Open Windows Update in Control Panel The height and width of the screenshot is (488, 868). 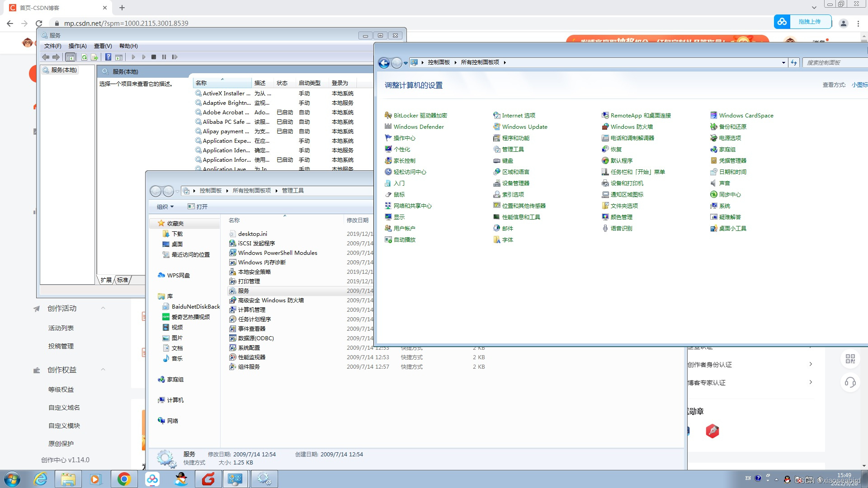524,127
